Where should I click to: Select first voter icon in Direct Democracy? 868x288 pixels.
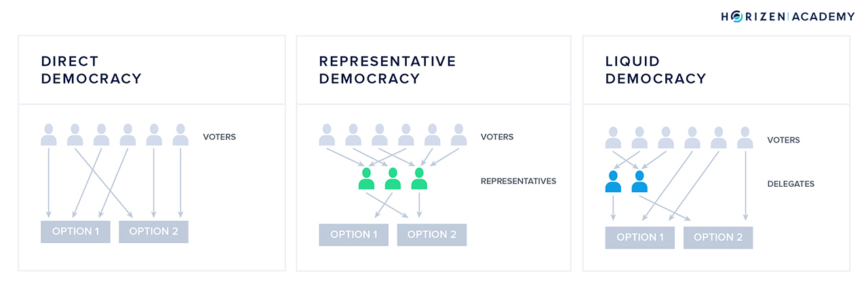[49, 134]
